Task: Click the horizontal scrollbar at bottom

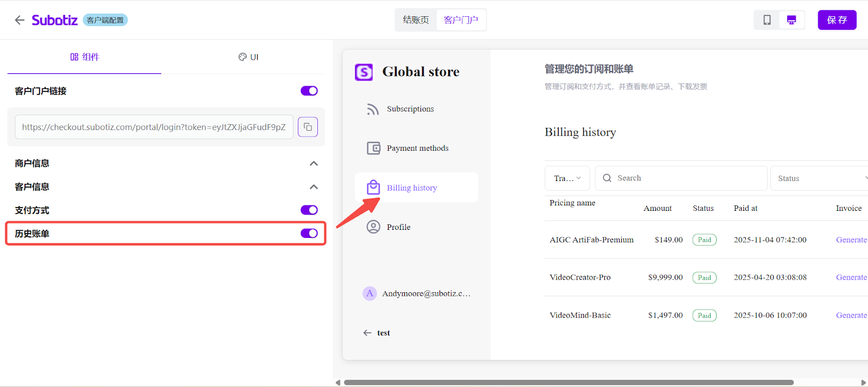Action: (569, 382)
